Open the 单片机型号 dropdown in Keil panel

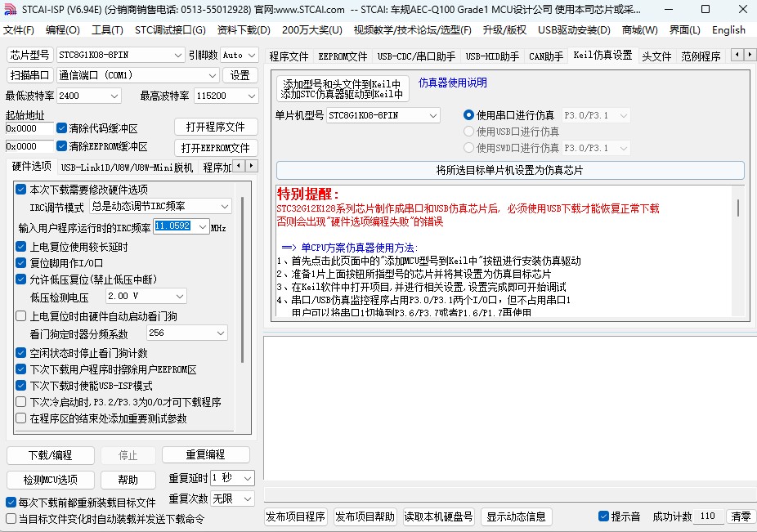coord(383,115)
